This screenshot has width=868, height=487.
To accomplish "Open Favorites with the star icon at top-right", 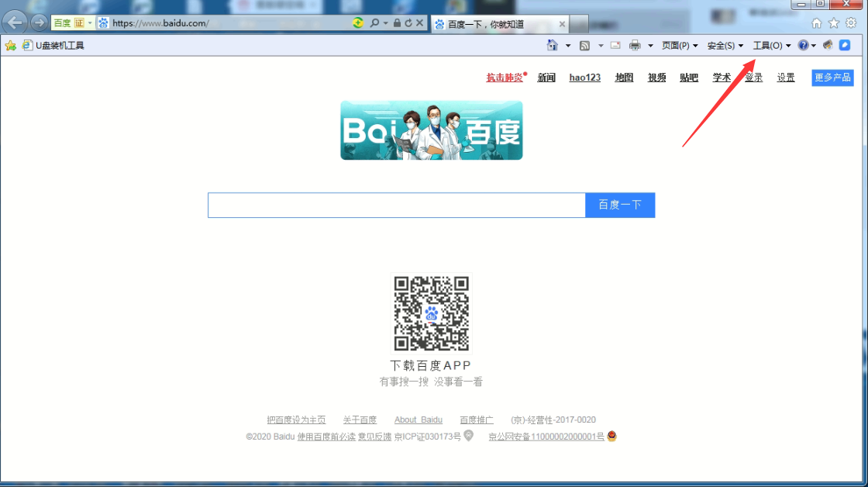I will pos(834,22).
